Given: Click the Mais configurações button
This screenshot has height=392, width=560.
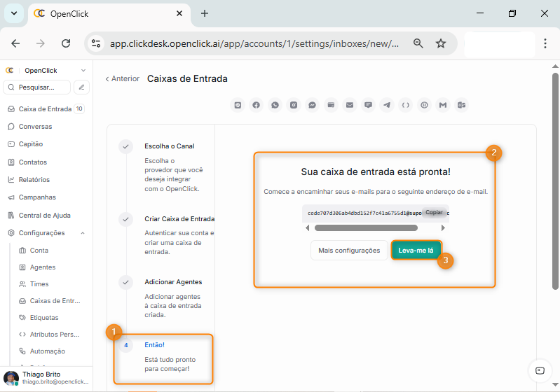Looking at the screenshot, I should point(349,251).
